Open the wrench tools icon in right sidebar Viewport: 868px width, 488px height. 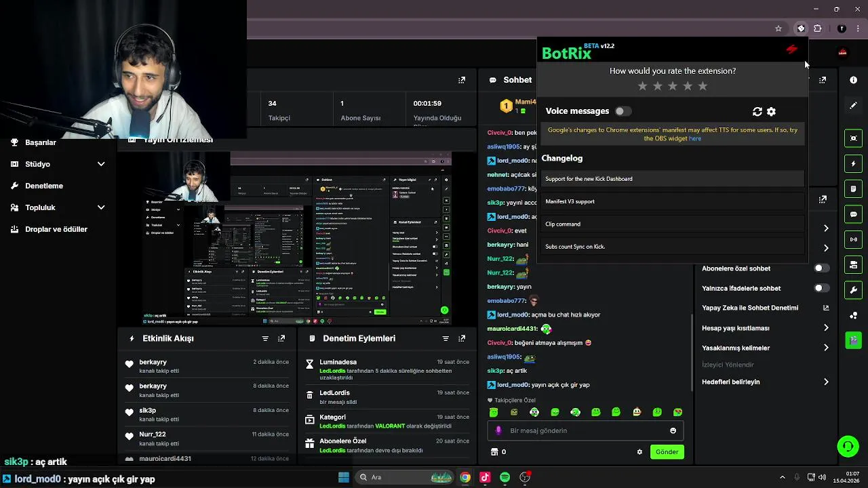pyautogui.click(x=854, y=290)
